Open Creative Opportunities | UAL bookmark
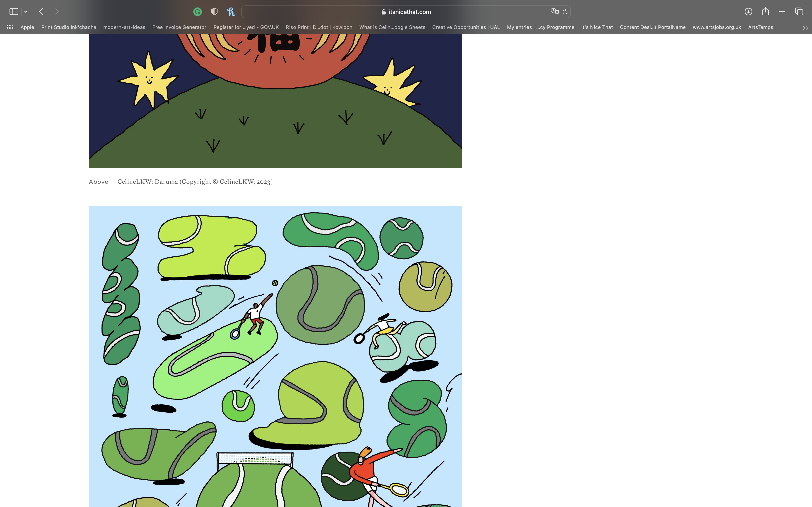 [466, 27]
